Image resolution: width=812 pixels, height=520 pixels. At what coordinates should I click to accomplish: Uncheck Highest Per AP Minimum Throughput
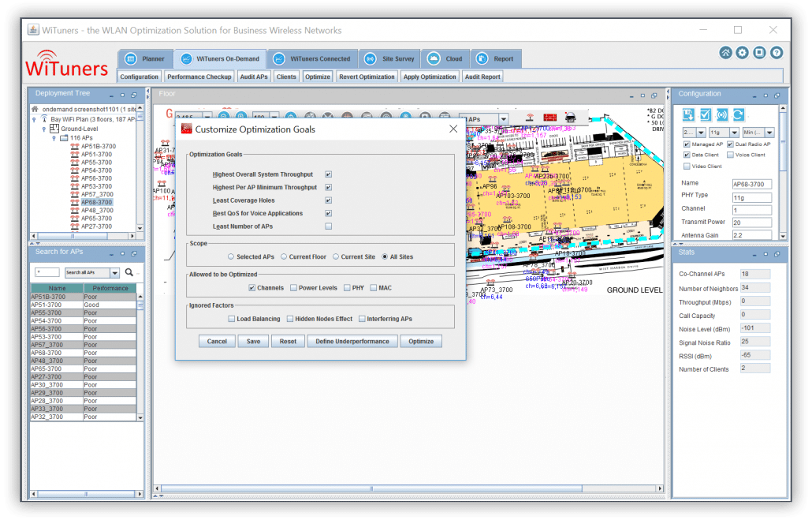click(328, 188)
